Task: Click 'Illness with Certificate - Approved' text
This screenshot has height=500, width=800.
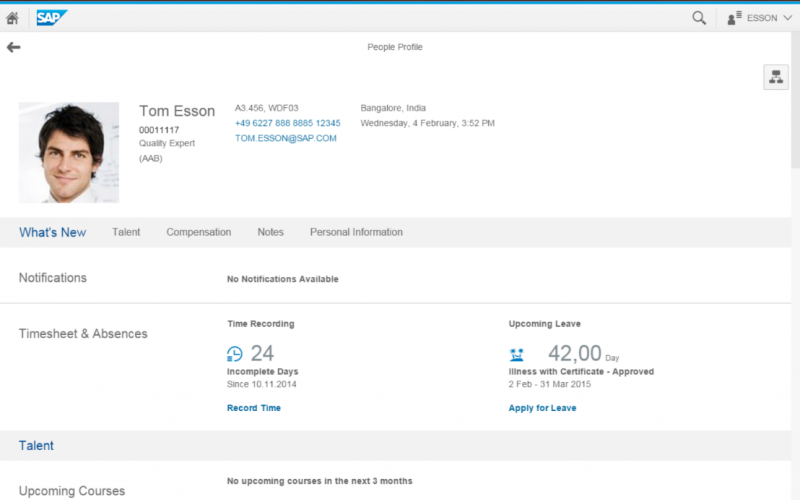Action: tap(581, 372)
